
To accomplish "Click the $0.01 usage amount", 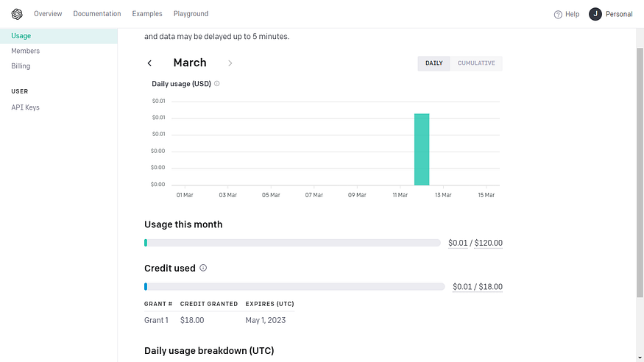I will (x=458, y=243).
